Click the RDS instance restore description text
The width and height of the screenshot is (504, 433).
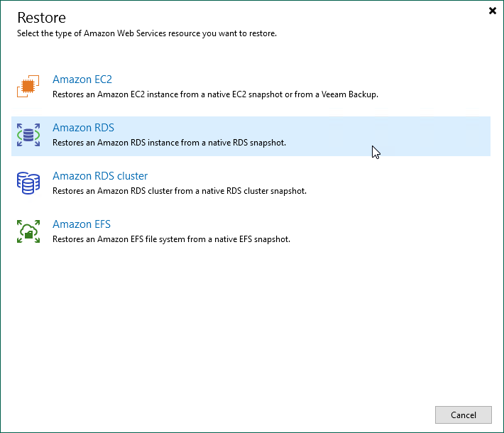click(170, 143)
